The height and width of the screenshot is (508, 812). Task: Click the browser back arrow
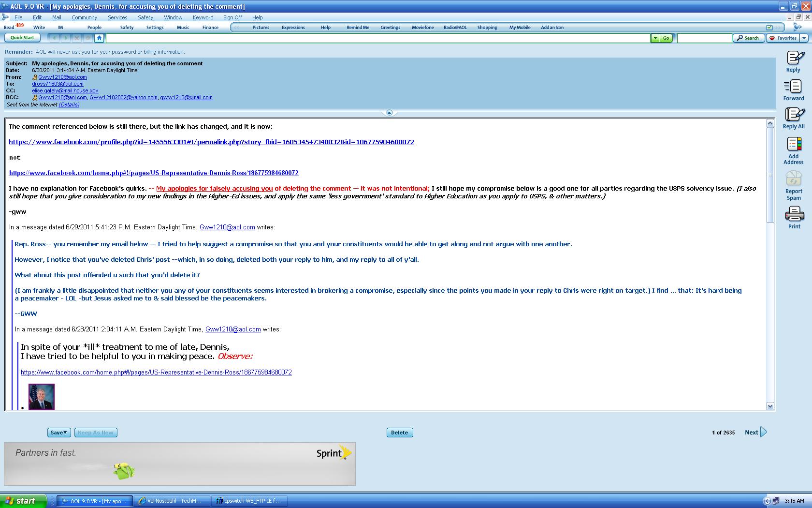pos(54,38)
